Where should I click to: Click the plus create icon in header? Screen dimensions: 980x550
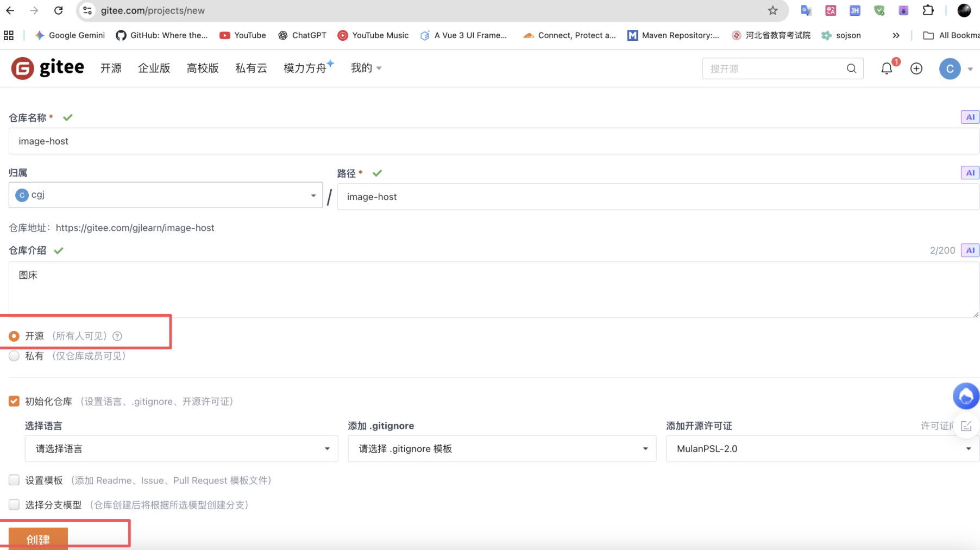(916, 68)
